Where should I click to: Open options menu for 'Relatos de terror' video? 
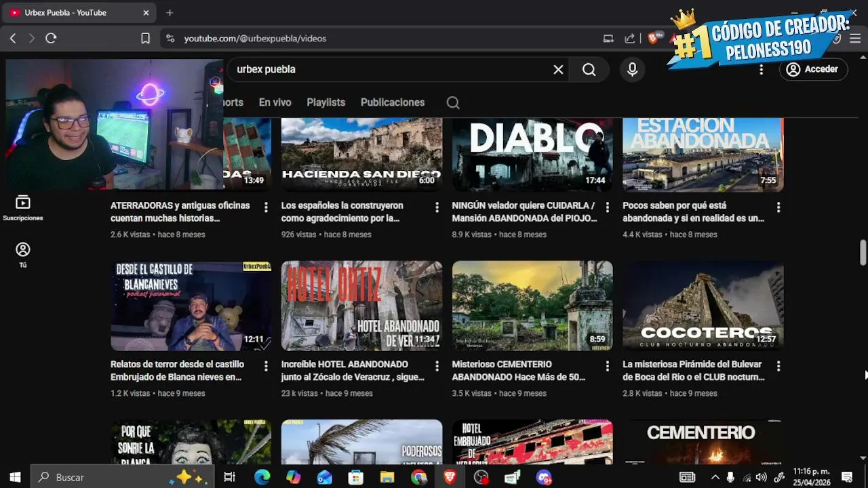[266, 366]
